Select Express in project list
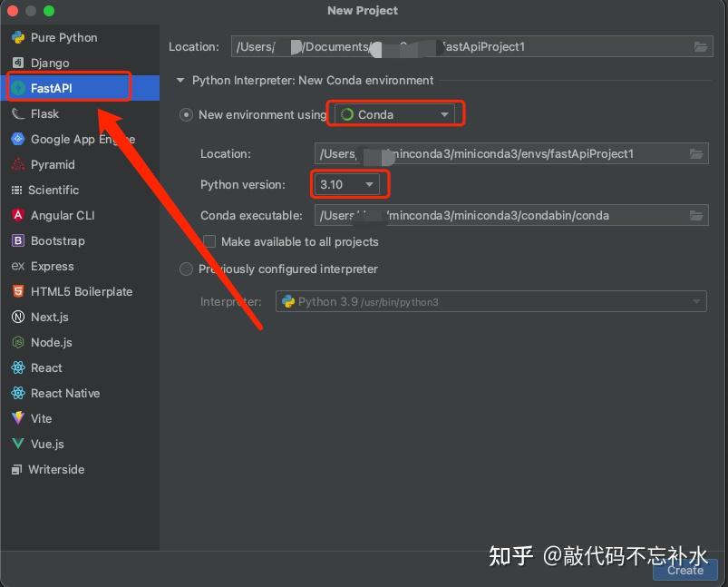 [80, 267]
